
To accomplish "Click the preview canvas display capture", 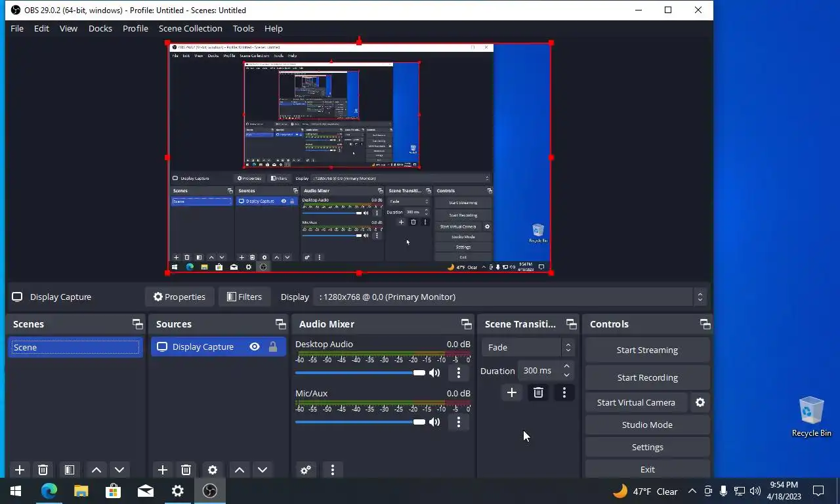I will tap(359, 157).
